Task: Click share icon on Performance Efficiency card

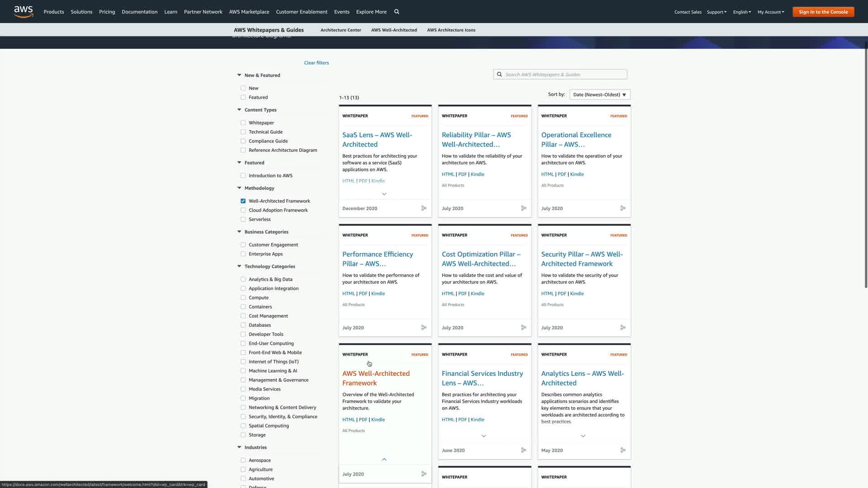Action: click(424, 328)
